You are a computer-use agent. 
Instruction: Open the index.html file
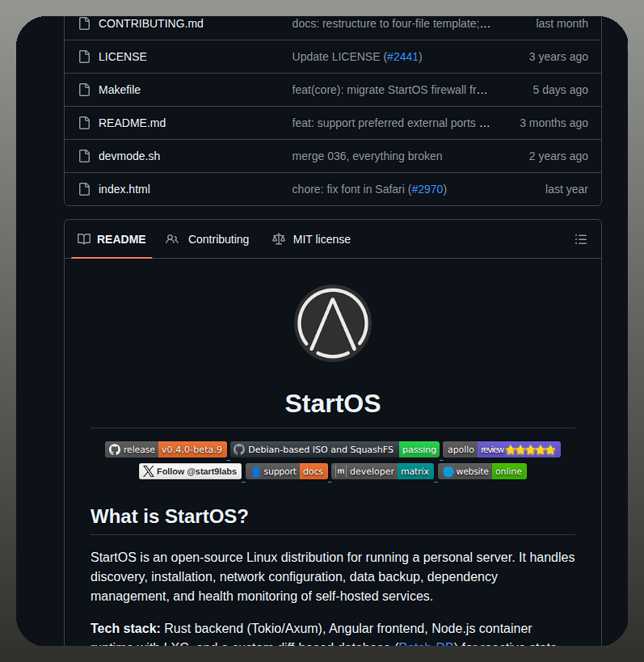click(x=124, y=189)
